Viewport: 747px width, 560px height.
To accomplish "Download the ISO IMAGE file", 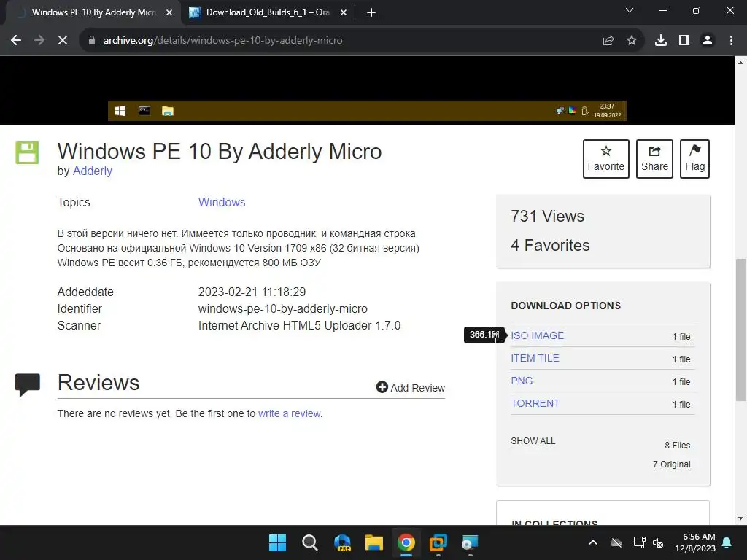I will [x=537, y=335].
